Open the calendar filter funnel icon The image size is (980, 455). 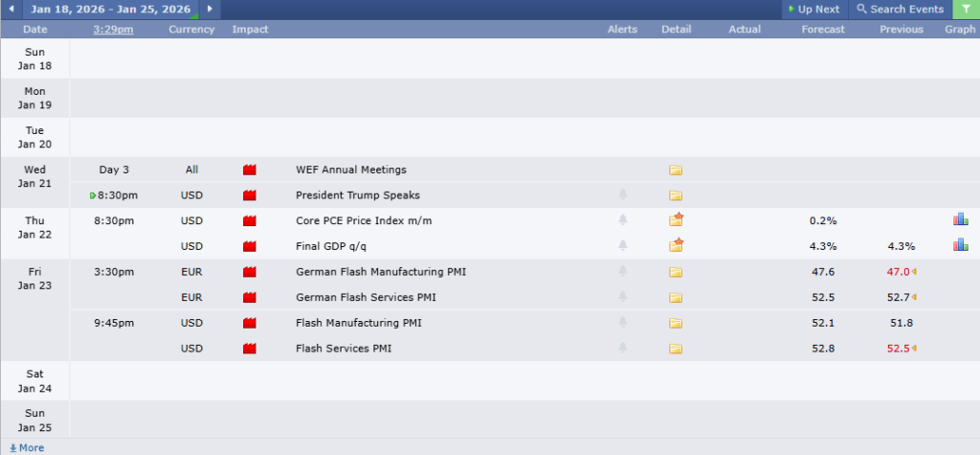click(x=966, y=10)
